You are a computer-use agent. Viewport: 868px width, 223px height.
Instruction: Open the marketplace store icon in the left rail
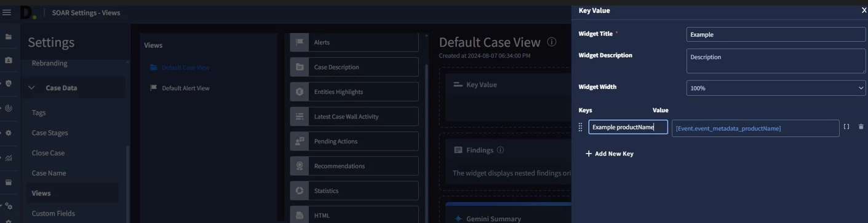[x=8, y=182]
